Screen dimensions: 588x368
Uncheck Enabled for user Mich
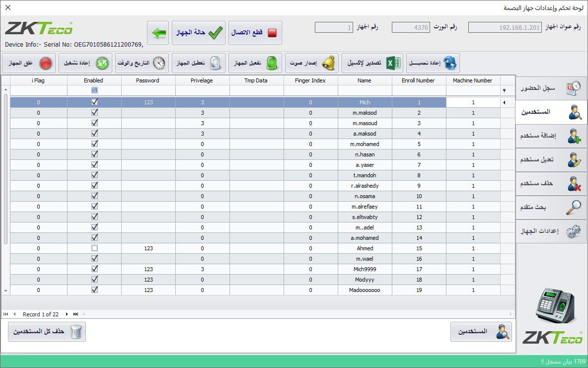(93, 102)
